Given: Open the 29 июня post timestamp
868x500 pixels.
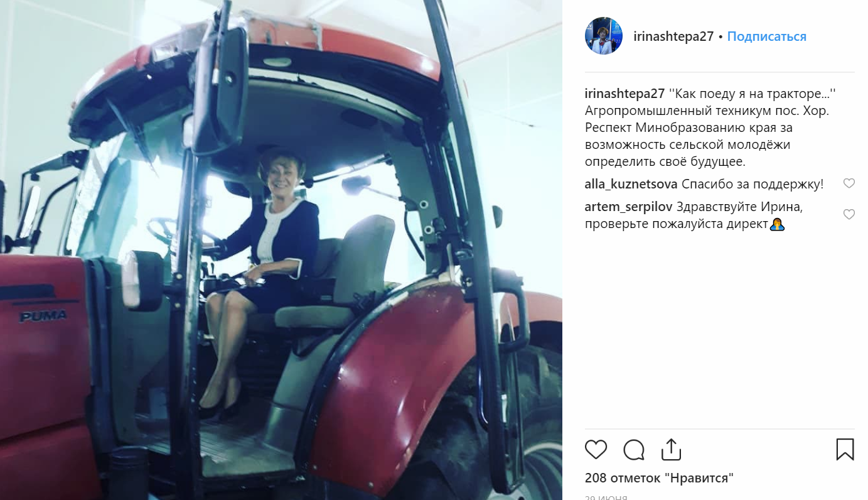Looking at the screenshot, I should pos(606,497).
